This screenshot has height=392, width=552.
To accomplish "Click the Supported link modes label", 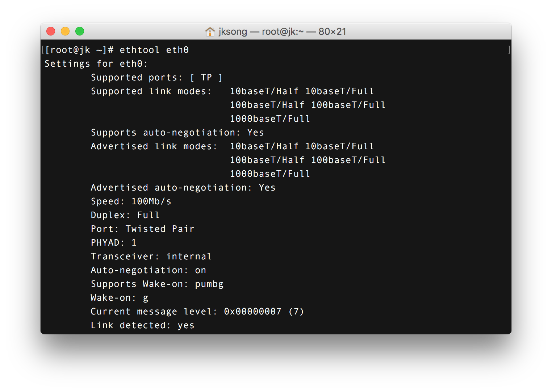I will (151, 91).
